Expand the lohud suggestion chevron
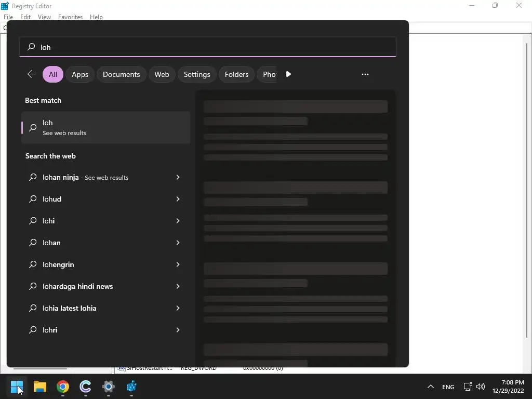The height and width of the screenshot is (399, 532). click(x=178, y=199)
